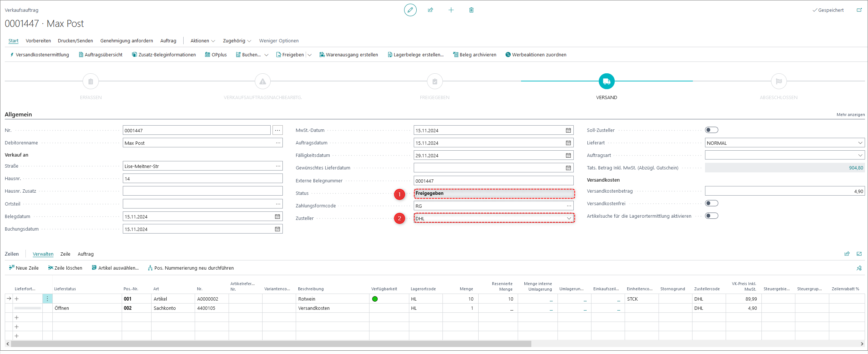
Task: Click the pin icon in Zeilen toolbar
Action: click(859, 268)
